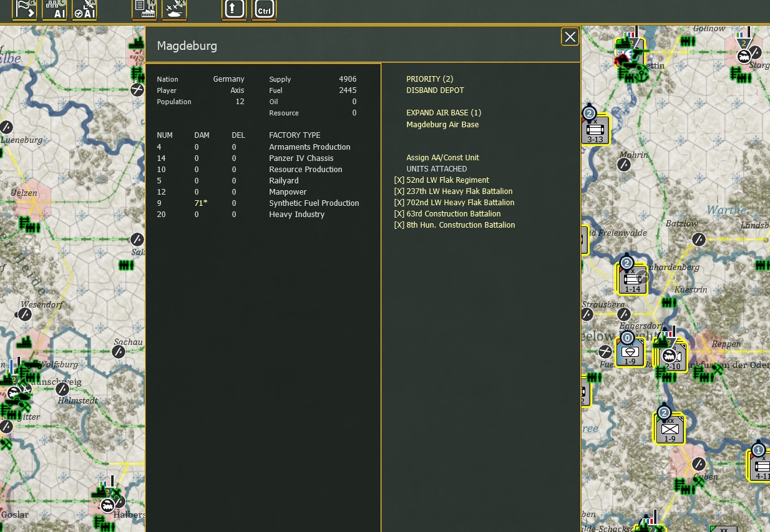Screen dimensions: 770x532
Task: Click the Panzer IV Chassis factory row
Action: pyautogui.click(x=245, y=158)
